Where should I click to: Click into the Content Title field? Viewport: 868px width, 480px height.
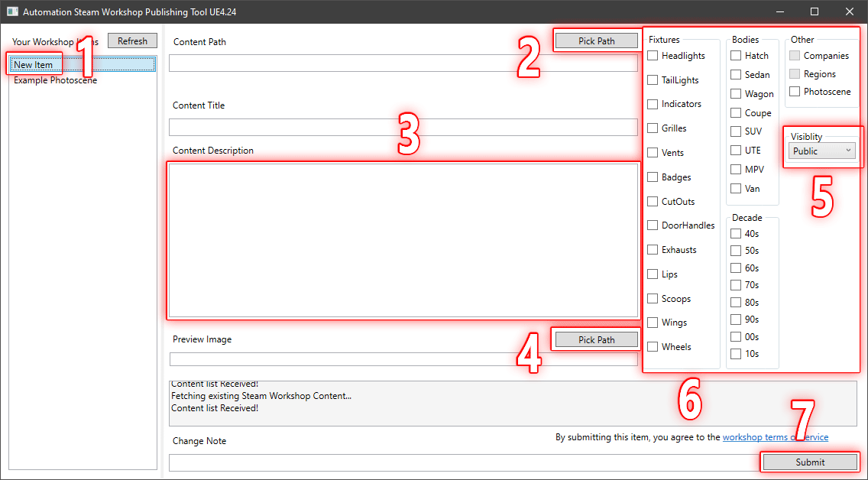tap(403, 128)
